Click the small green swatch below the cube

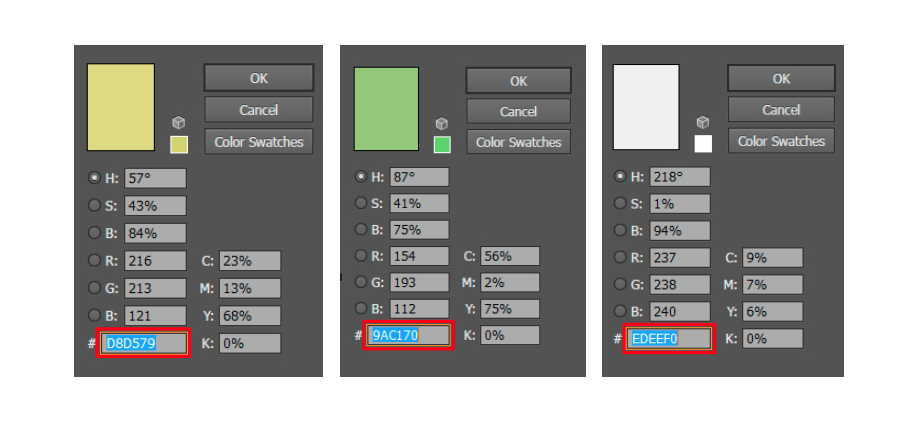point(442,145)
